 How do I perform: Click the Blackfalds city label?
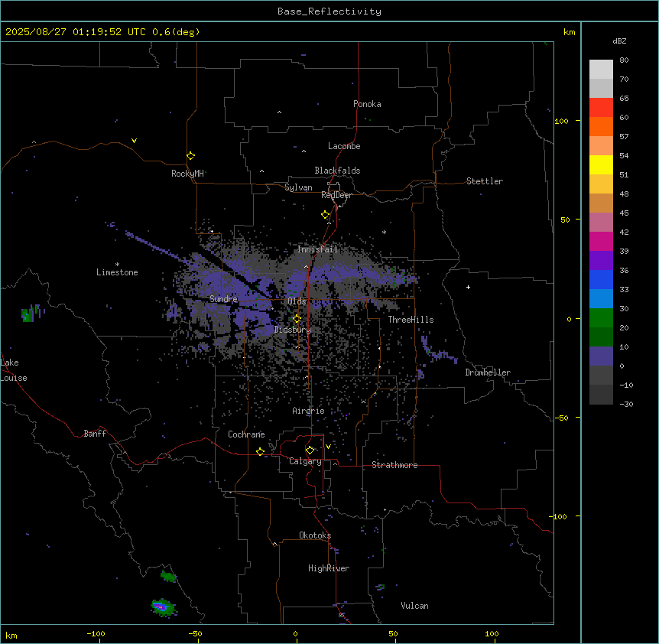337,171
